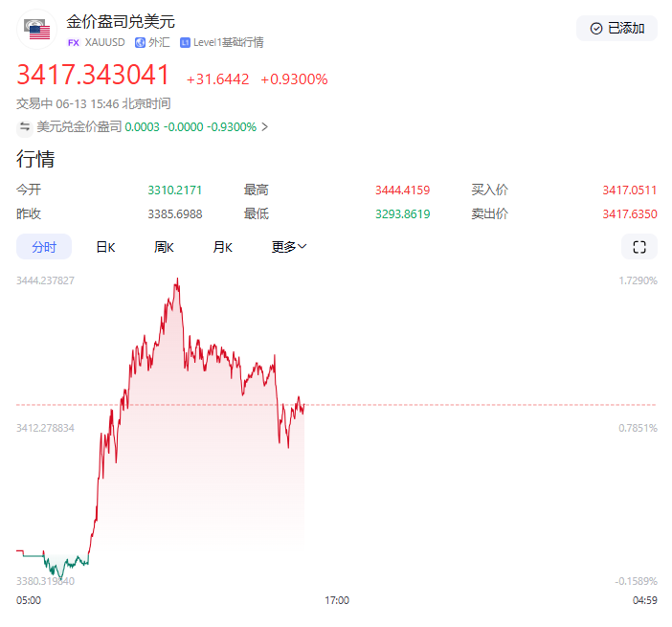This screenshot has height=627, width=672.
Task: Click the L1 Level1基础行情 badge icon
Action: pos(185,43)
